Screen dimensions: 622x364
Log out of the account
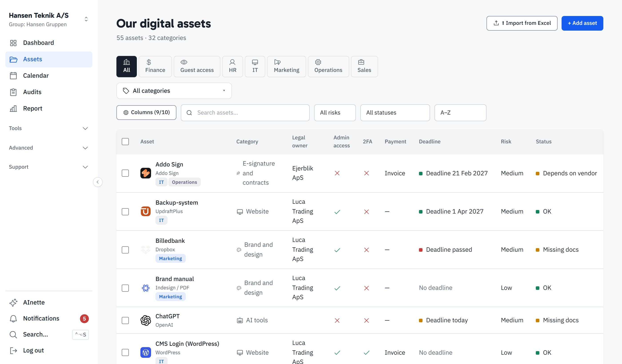point(49,350)
